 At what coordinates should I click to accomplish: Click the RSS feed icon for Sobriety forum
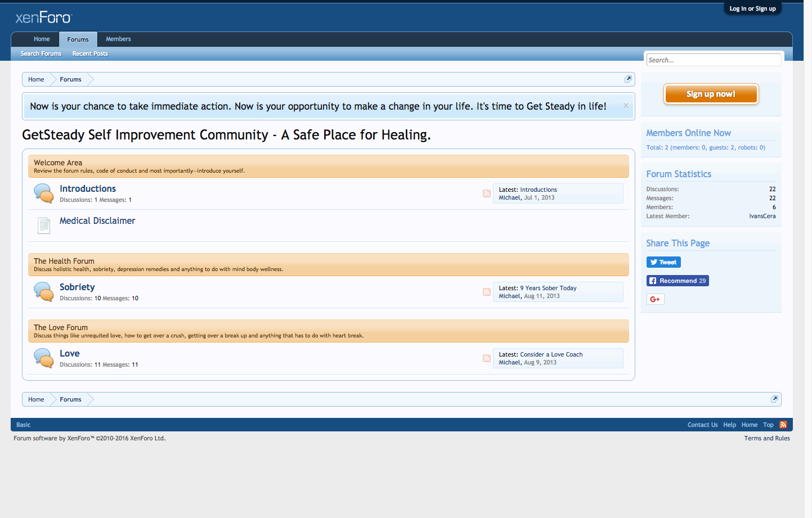pos(487,292)
